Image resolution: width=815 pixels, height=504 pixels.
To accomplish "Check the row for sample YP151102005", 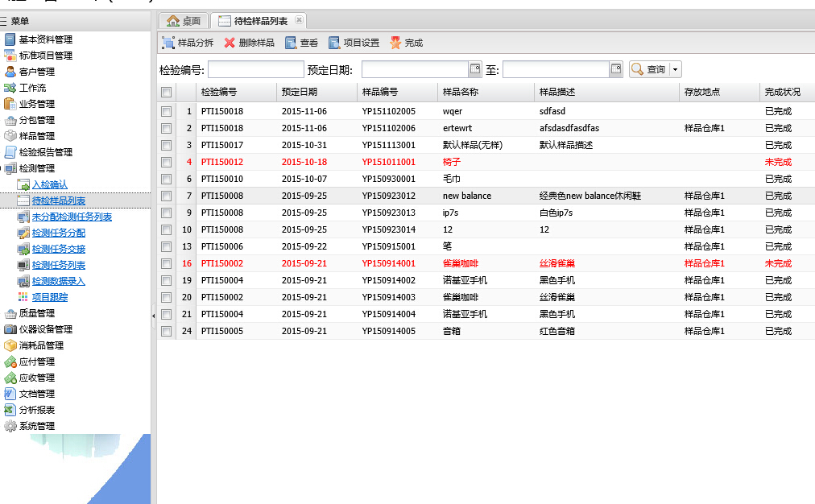I will 166,111.
